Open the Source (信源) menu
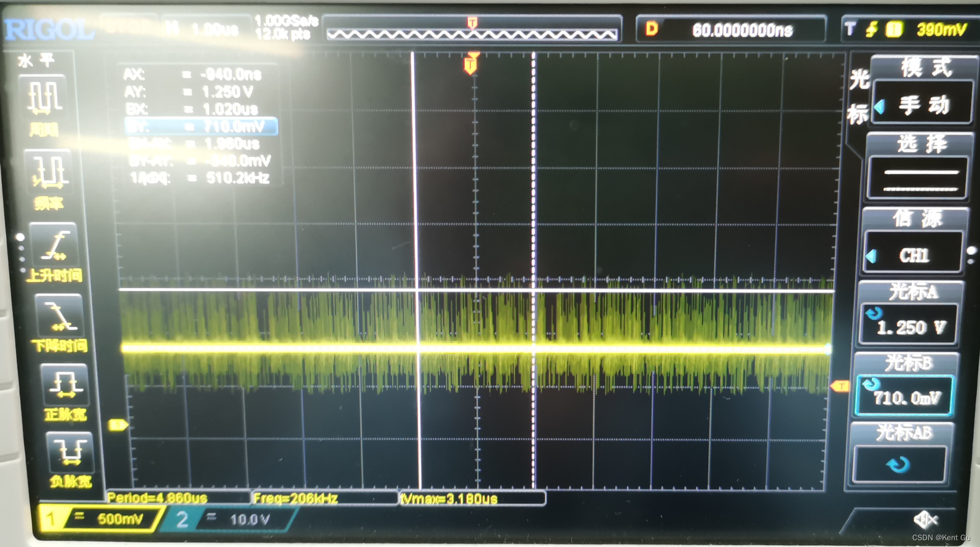The height and width of the screenshot is (547, 980). [917, 218]
